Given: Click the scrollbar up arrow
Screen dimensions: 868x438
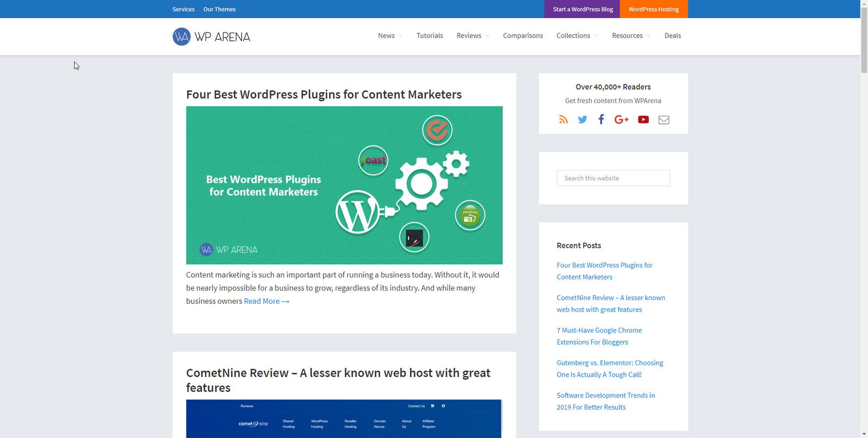Looking at the screenshot, I should pyautogui.click(x=864, y=3).
